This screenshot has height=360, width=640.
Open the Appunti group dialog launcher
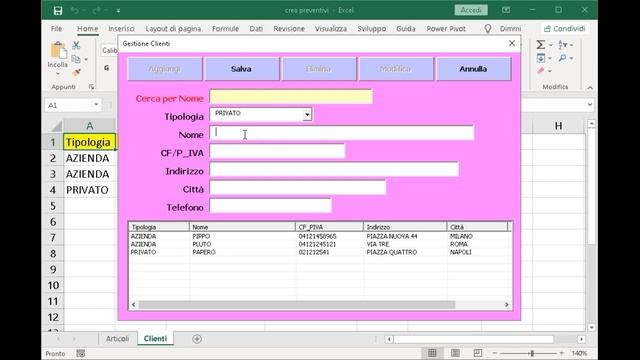[x=91, y=87]
